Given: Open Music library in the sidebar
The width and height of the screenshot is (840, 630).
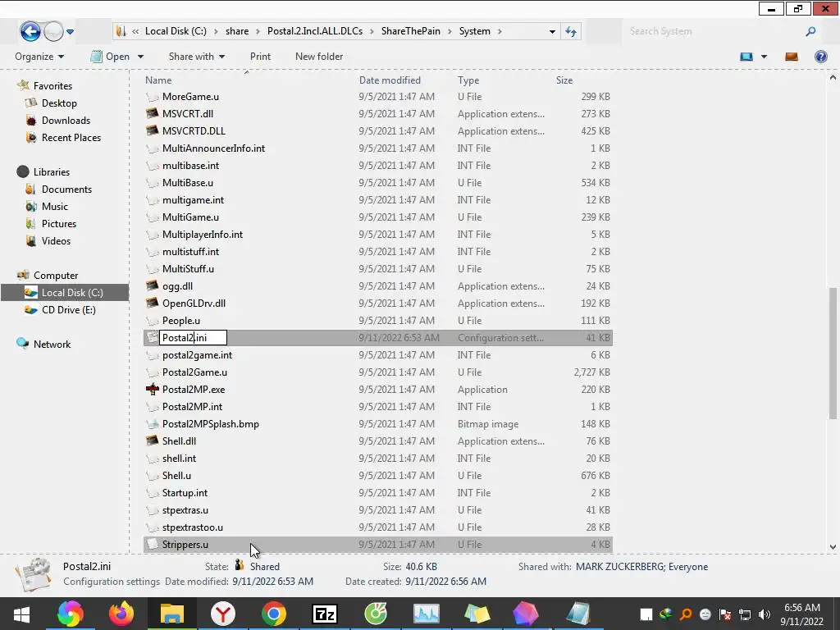Looking at the screenshot, I should point(55,206).
